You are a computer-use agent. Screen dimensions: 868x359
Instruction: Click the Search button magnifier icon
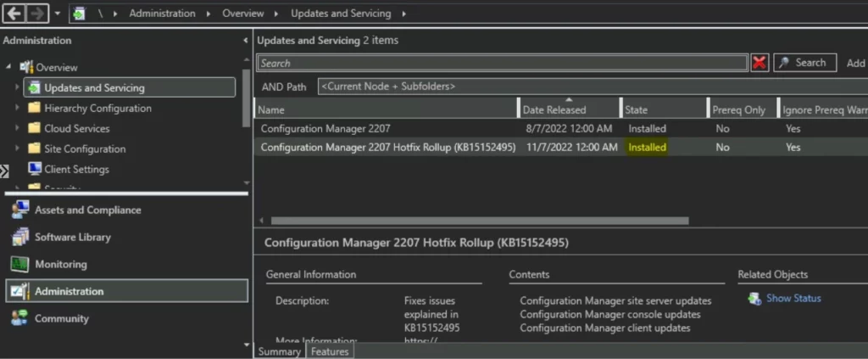[x=784, y=63]
